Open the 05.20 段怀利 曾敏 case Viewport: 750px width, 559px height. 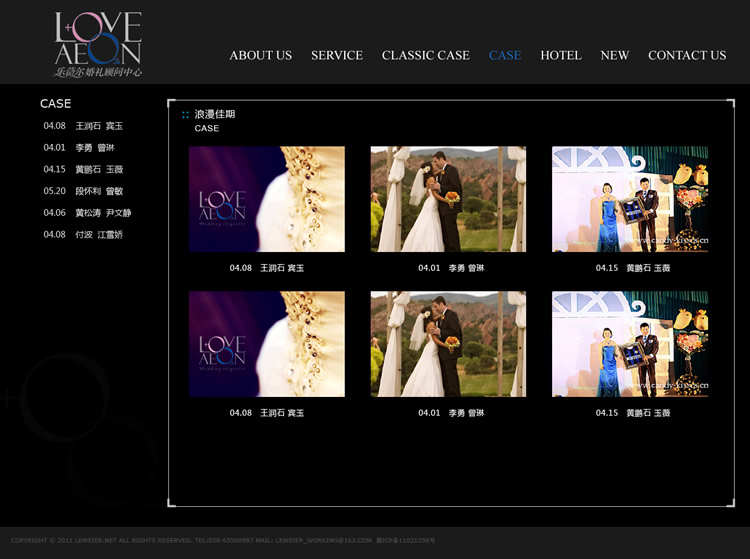(x=83, y=191)
